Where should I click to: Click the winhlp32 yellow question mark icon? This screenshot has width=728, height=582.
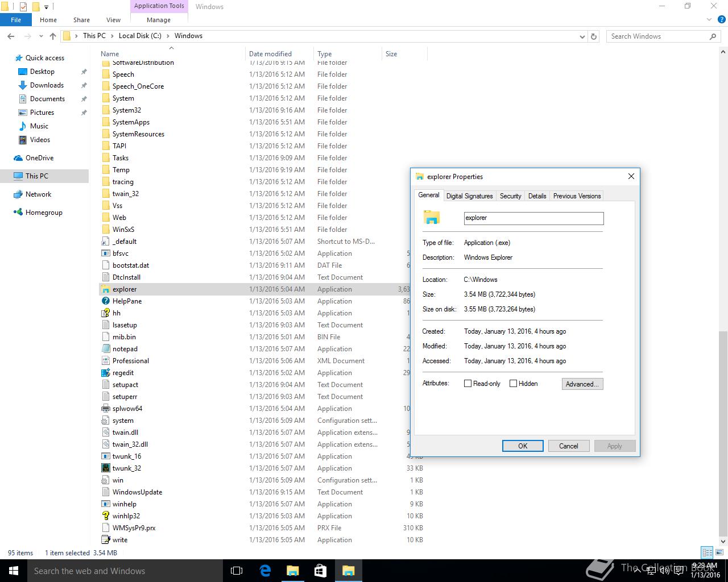(x=105, y=516)
